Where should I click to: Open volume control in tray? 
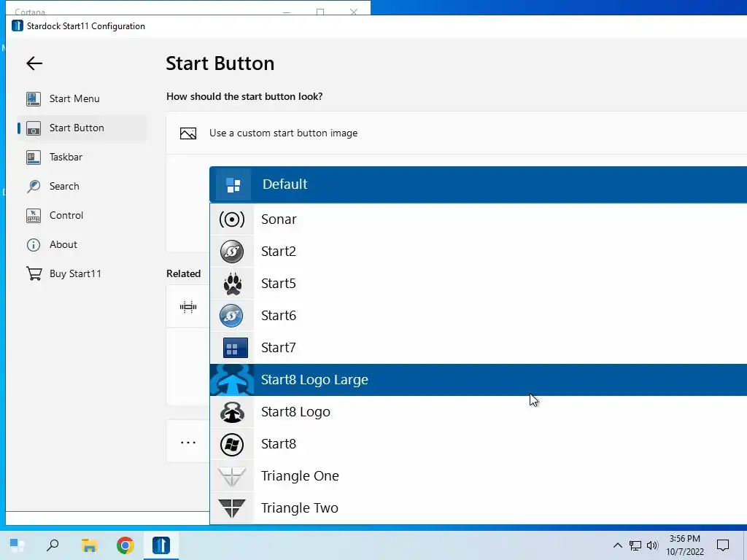pyautogui.click(x=652, y=545)
